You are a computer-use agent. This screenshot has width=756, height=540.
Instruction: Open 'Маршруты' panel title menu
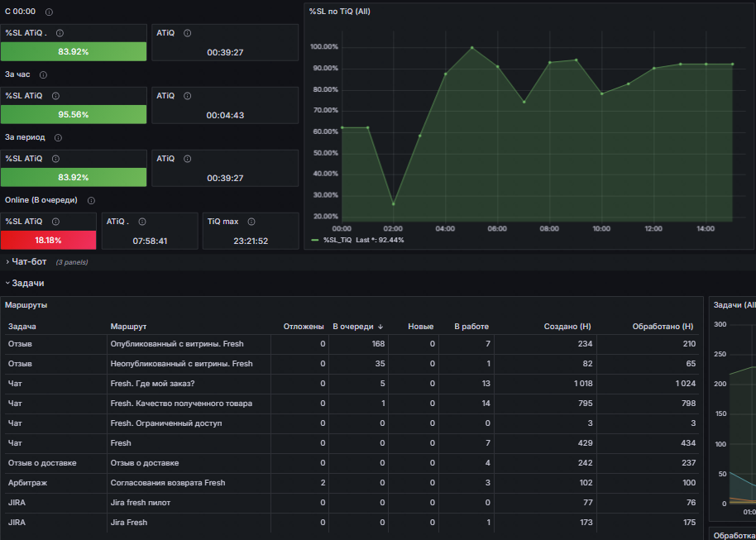coord(26,305)
